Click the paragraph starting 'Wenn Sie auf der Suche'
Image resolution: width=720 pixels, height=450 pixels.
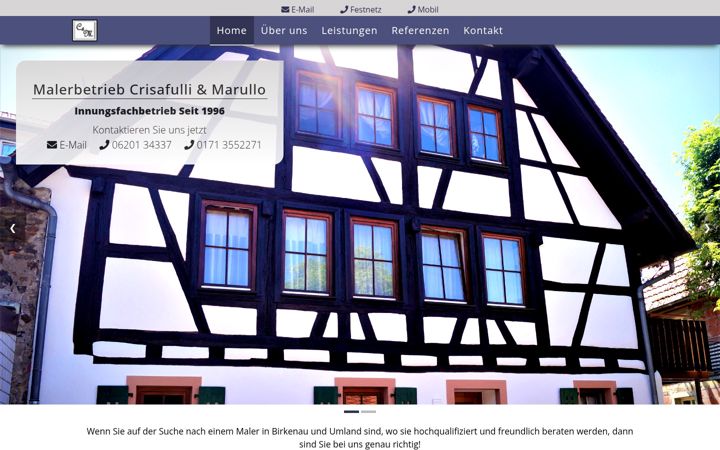[x=360, y=438]
